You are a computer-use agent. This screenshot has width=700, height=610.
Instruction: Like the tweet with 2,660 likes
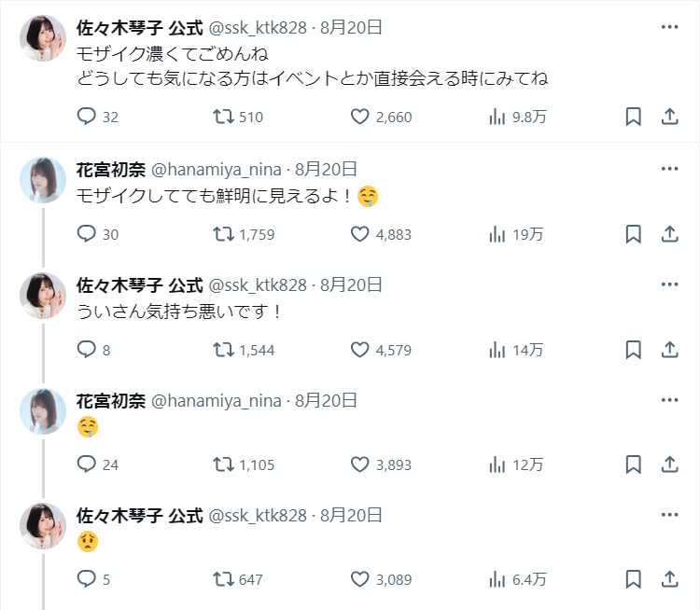pos(360,117)
